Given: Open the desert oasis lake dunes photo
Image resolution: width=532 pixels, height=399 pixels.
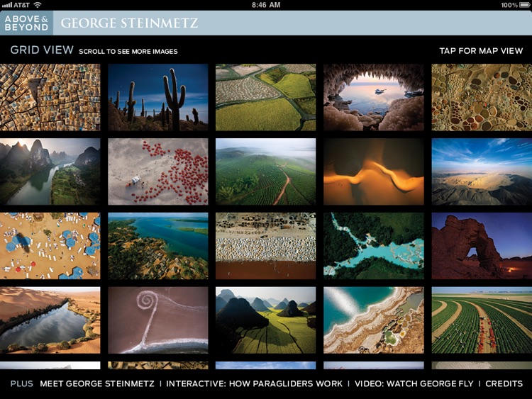Looking at the screenshot, I should click(x=50, y=320).
